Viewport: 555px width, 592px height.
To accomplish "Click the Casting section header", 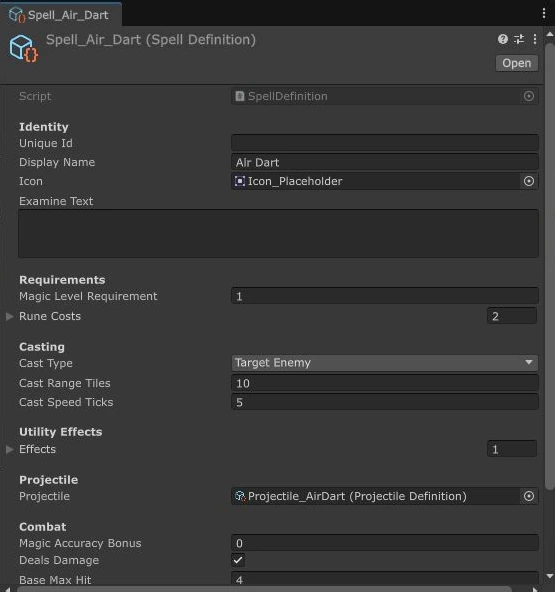I will 42,347.
